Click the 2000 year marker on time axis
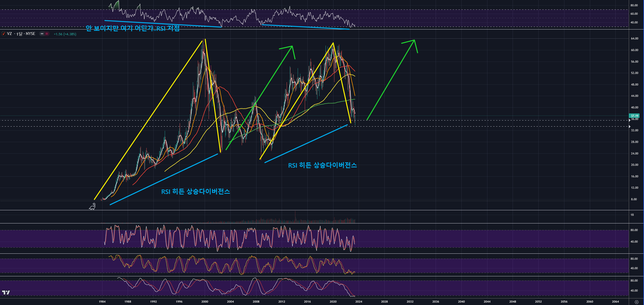This screenshot has width=644, height=305. pos(205,302)
